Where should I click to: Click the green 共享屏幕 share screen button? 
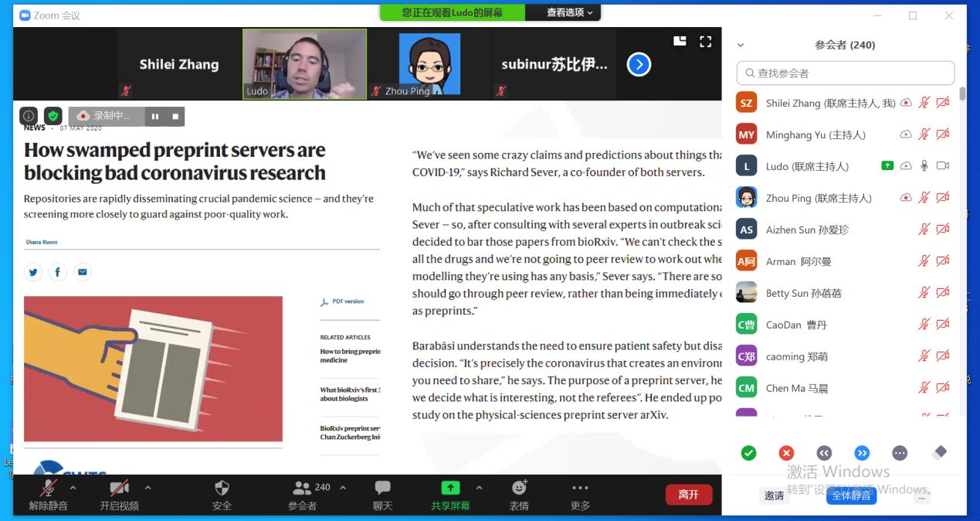450,495
